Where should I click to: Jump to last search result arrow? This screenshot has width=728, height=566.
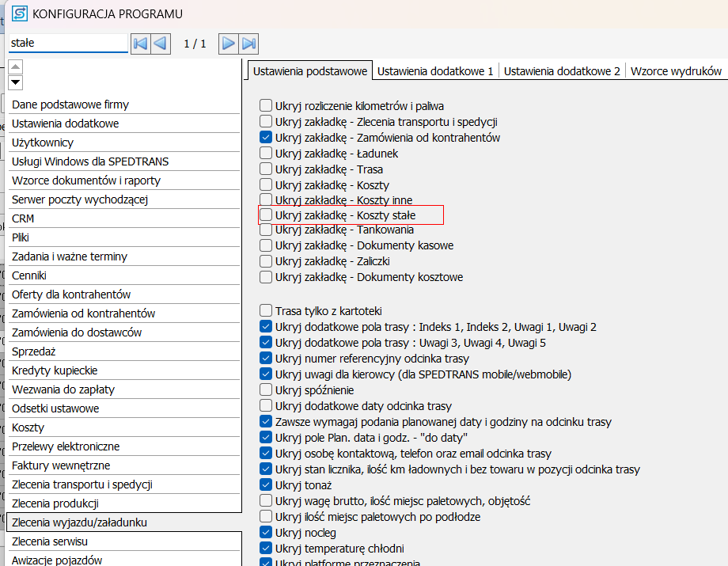[x=248, y=44]
